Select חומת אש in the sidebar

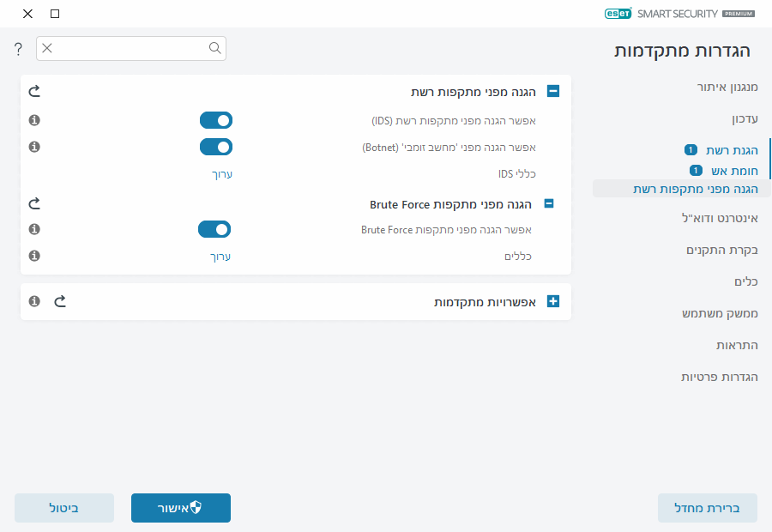pos(730,171)
